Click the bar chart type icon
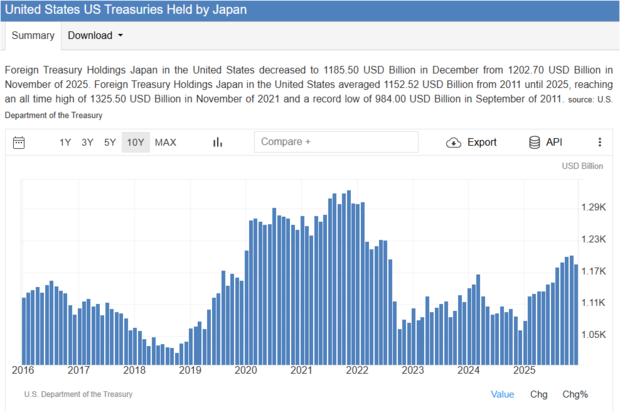This screenshot has width=620, height=412. point(217,142)
